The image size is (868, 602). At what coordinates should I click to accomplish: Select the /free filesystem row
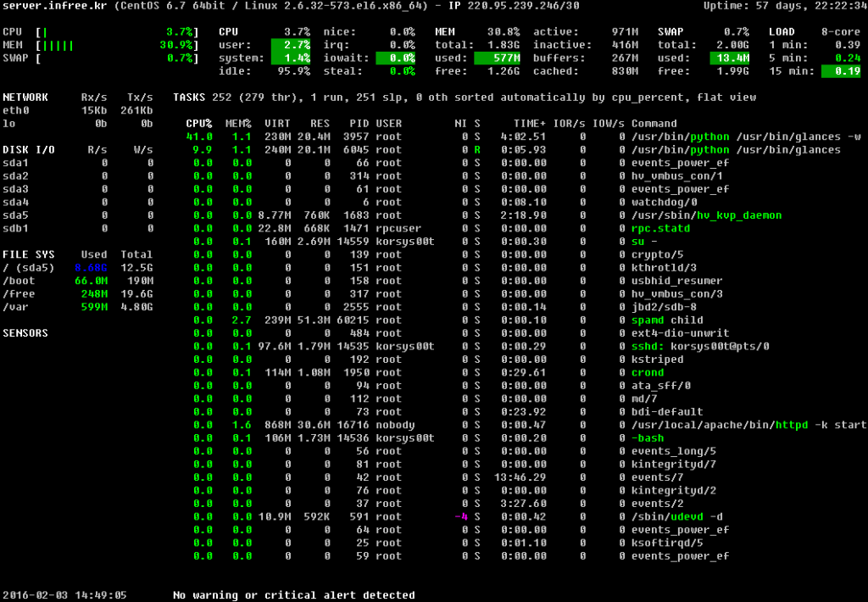[x=77, y=294]
